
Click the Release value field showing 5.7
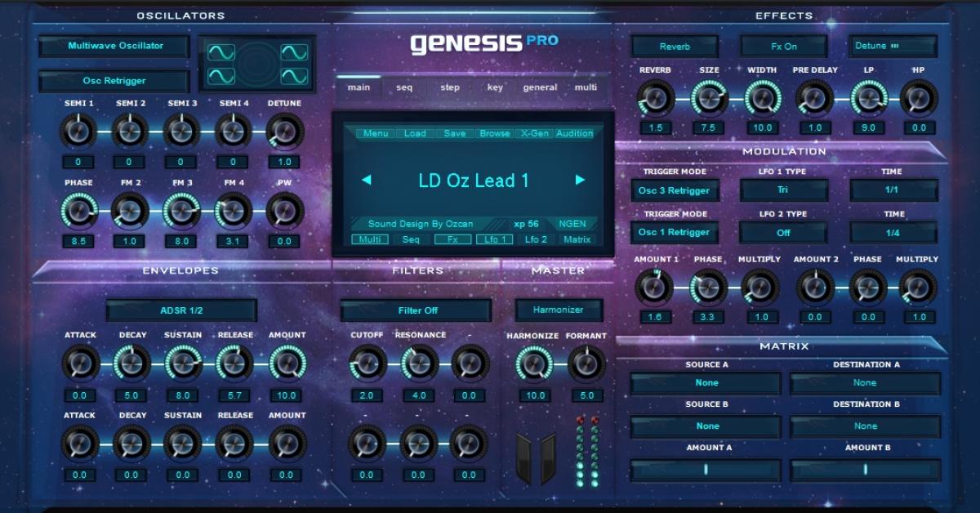pos(234,395)
